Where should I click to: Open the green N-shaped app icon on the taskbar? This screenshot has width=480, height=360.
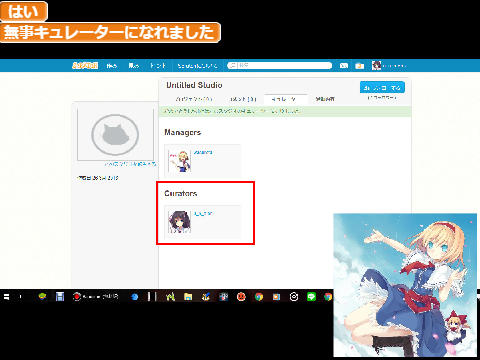click(170, 296)
